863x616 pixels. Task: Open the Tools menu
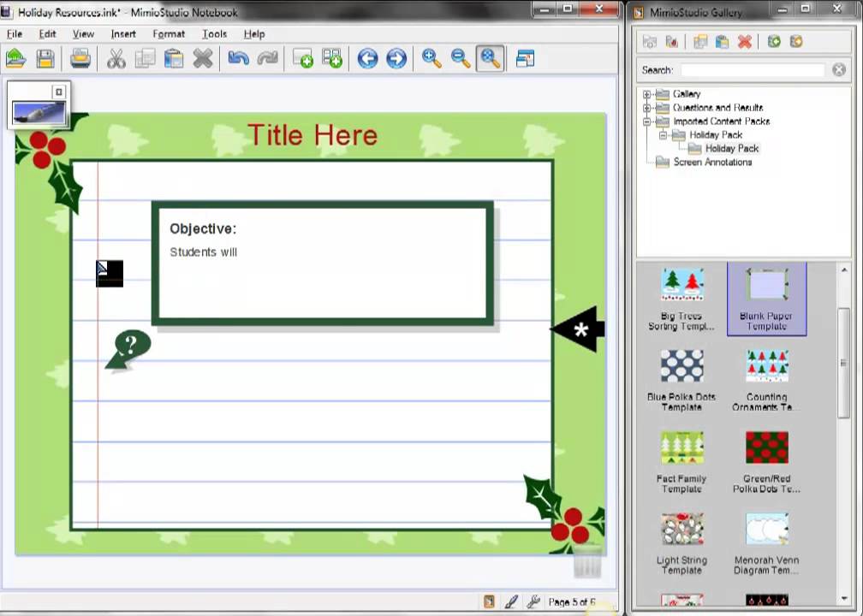[x=214, y=34]
